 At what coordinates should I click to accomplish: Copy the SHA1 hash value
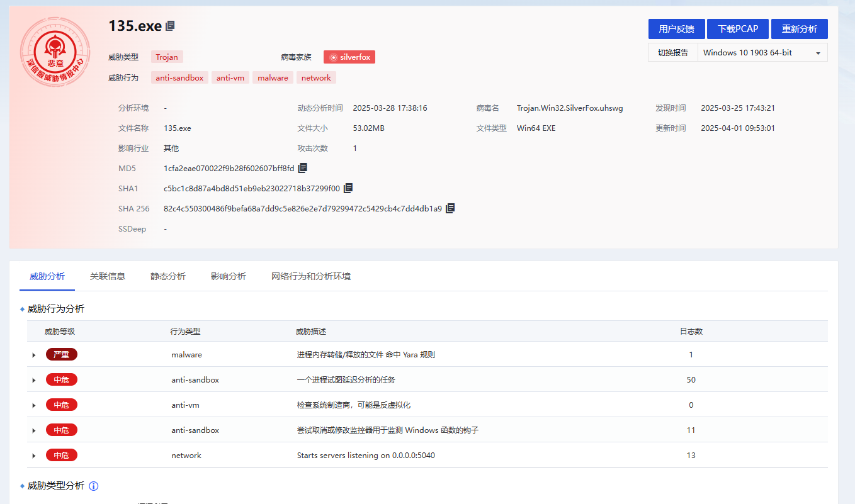point(348,188)
